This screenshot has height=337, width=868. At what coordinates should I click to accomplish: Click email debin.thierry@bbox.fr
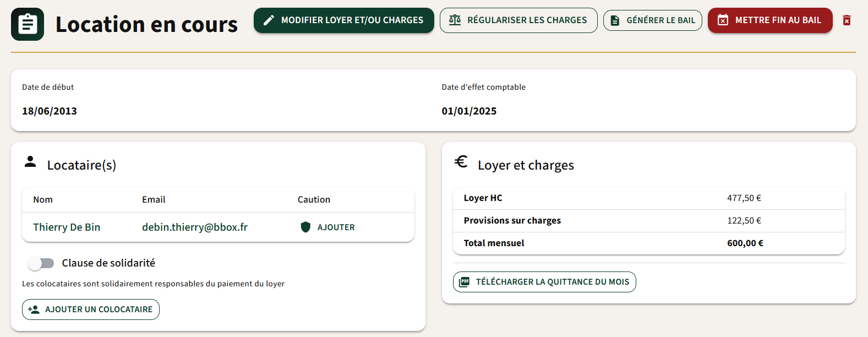(195, 227)
